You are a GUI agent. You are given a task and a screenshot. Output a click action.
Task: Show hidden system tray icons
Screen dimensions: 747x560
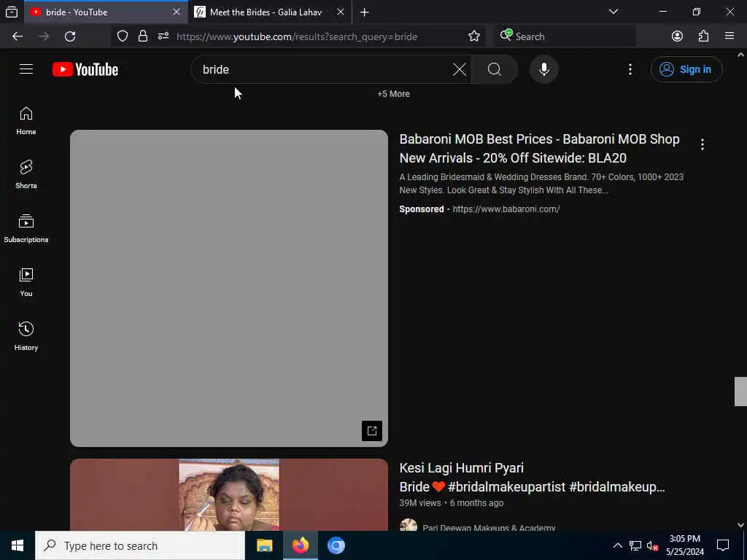pyautogui.click(x=617, y=545)
